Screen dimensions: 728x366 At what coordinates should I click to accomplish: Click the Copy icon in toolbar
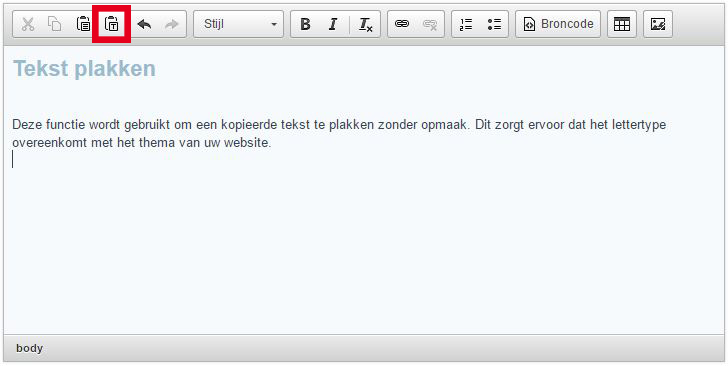click(x=55, y=24)
